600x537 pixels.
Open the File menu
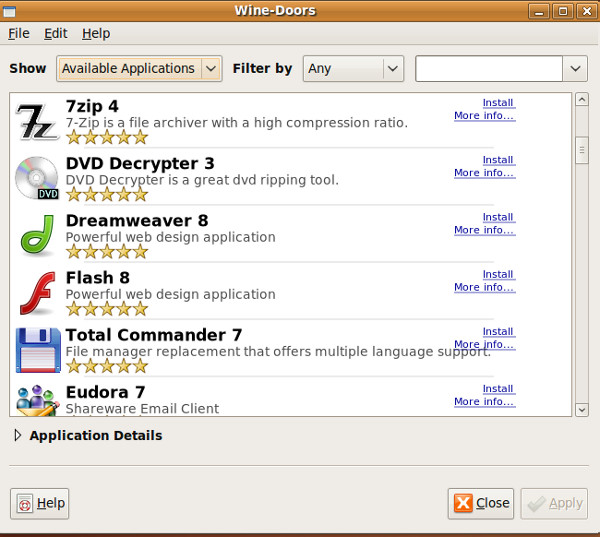tap(19, 34)
